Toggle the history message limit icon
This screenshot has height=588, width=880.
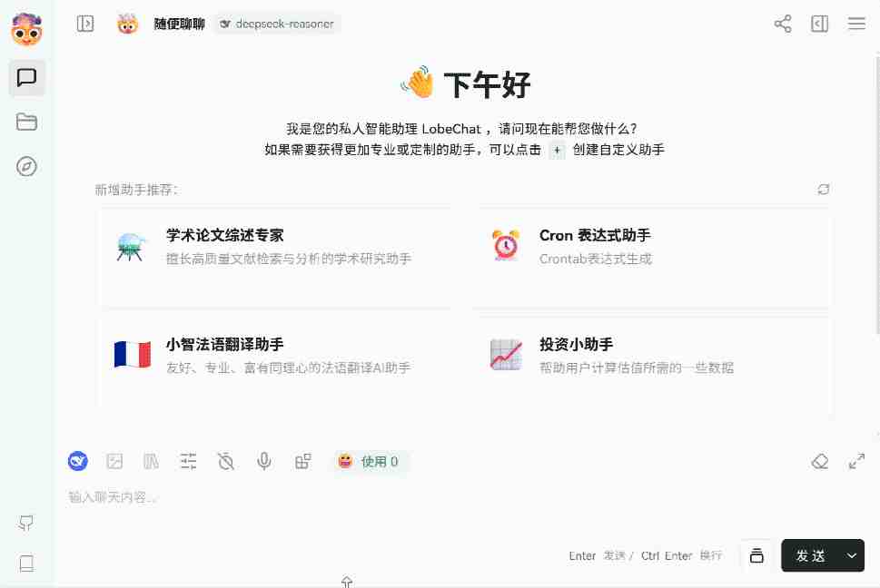pyautogui.click(x=225, y=461)
